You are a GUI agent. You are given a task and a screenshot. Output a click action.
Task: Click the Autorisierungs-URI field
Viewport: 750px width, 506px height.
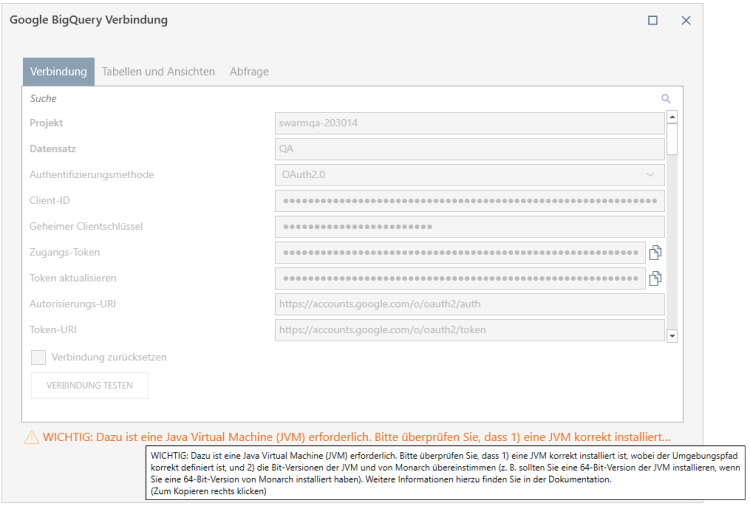pos(470,304)
